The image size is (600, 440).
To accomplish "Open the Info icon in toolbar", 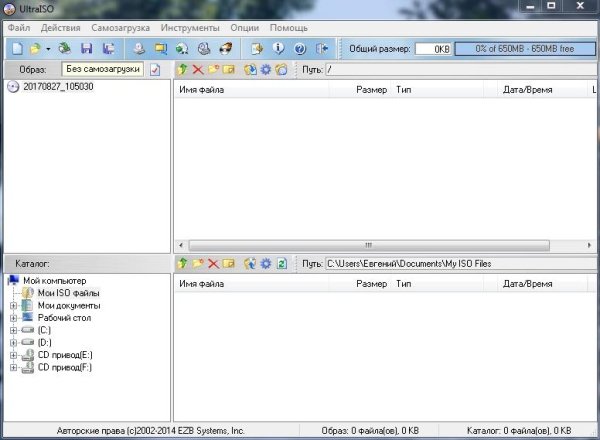I will click(x=278, y=49).
